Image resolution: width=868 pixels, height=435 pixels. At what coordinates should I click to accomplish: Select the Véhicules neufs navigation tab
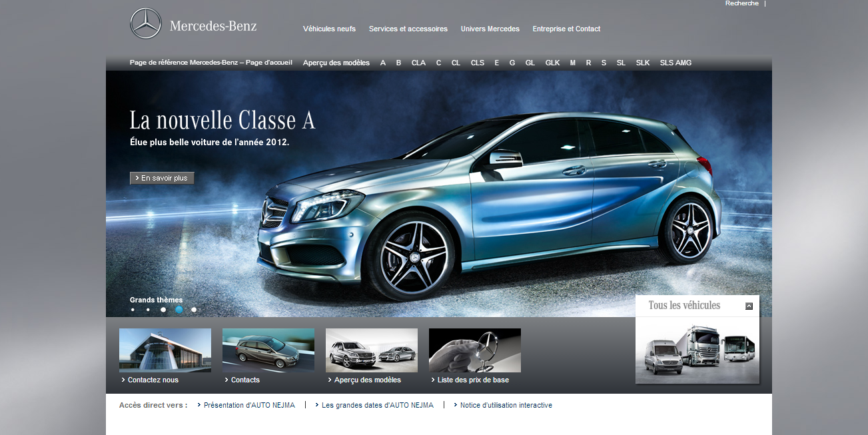(329, 29)
